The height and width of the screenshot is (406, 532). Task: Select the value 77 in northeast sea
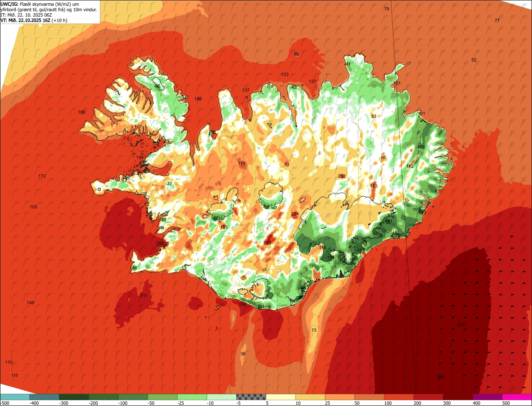(x=497, y=20)
